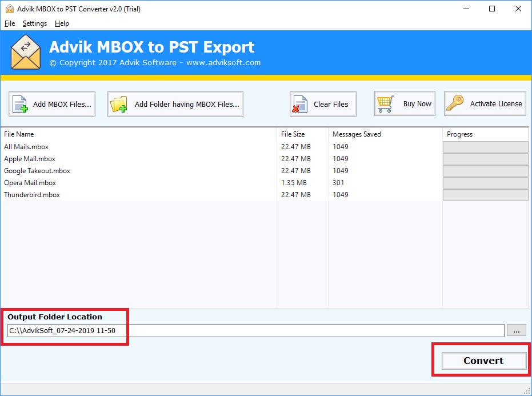Click the progress bar for Thunderbird.mbox
This screenshot has height=396, width=532.
[486, 195]
